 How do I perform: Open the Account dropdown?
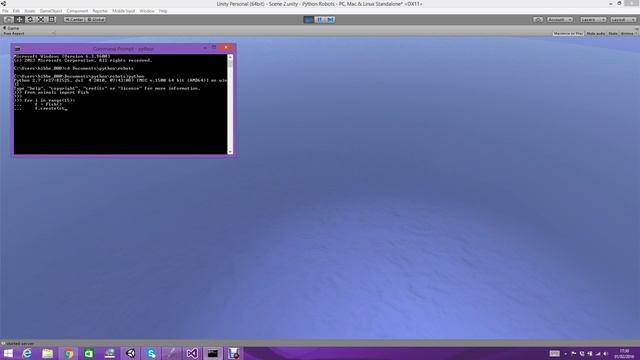[x=560, y=20]
